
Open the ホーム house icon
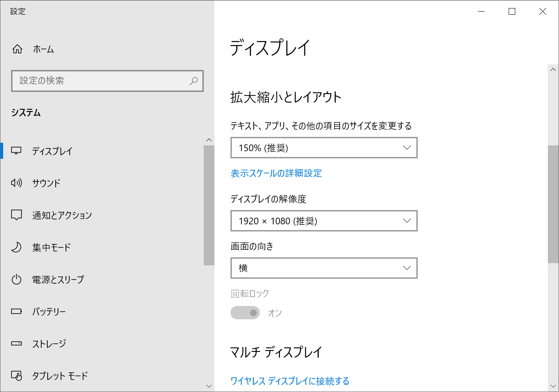coord(17,49)
